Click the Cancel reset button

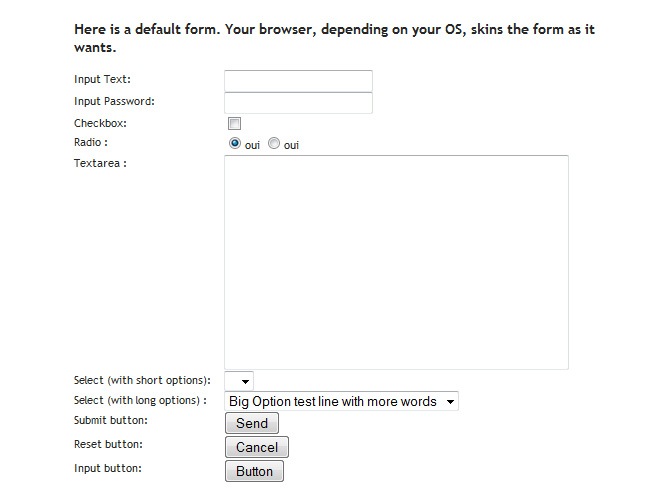(x=257, y=447)
